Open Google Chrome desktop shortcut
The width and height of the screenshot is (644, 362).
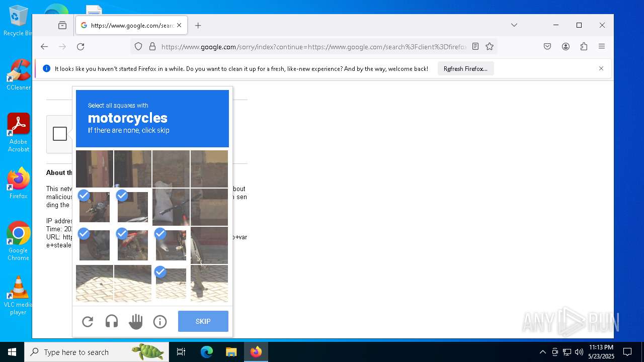[x=18, y=241]
